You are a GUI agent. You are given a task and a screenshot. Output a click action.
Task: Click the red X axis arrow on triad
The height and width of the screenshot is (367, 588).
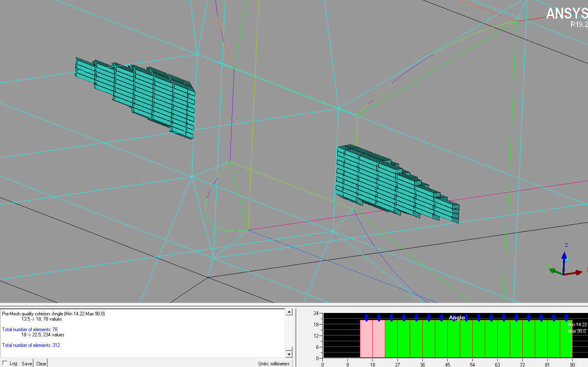578,273
